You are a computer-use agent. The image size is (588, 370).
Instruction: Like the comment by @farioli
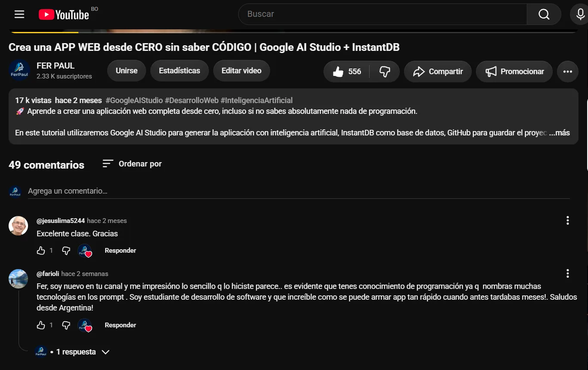point(41,325)
